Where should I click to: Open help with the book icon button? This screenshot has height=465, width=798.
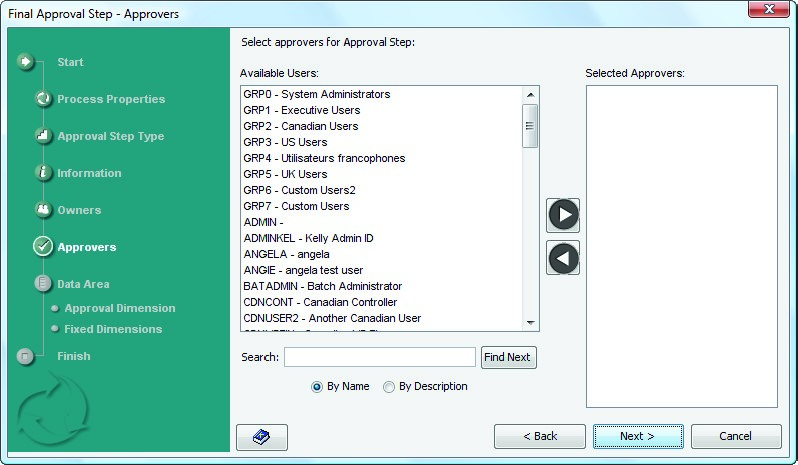pyautogui.click(x=262, y=437)
